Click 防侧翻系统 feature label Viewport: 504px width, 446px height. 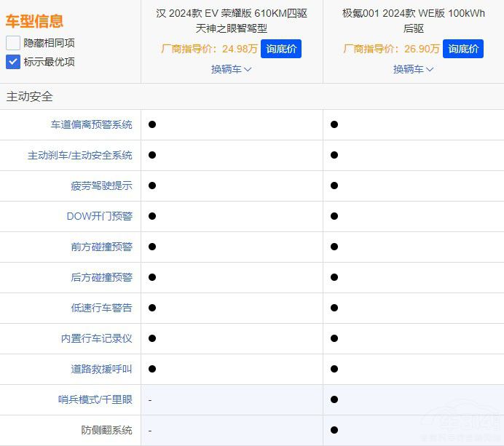point(107,430)
